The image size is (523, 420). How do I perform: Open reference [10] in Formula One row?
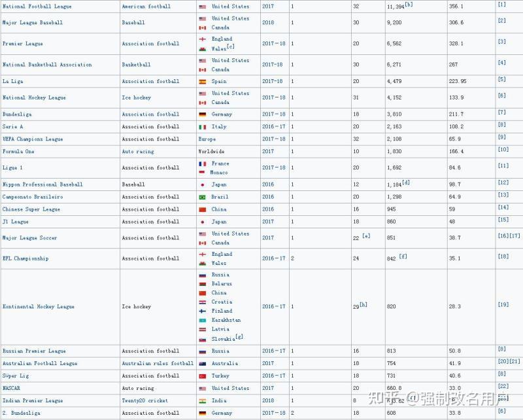click(x=503, y=150)
